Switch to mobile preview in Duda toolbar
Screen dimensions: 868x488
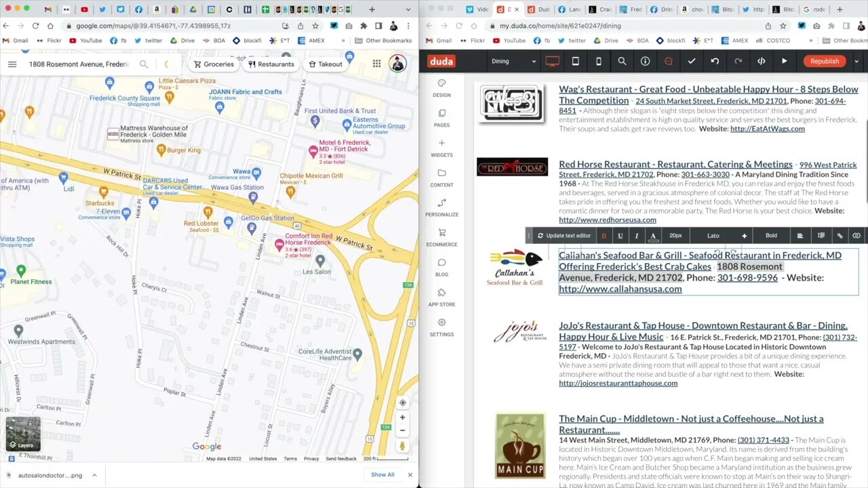[598, 61]
